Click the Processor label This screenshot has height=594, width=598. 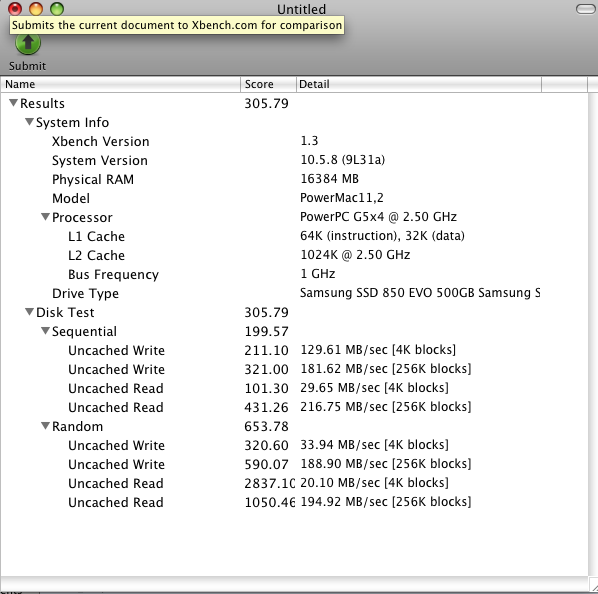pyautogui.click(x=82, y=217)
